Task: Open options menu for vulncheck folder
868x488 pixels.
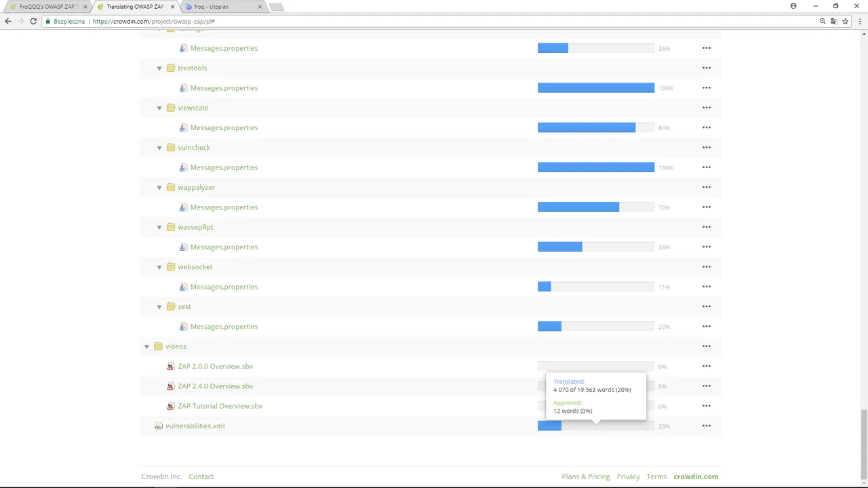Action: click(707, 147)
